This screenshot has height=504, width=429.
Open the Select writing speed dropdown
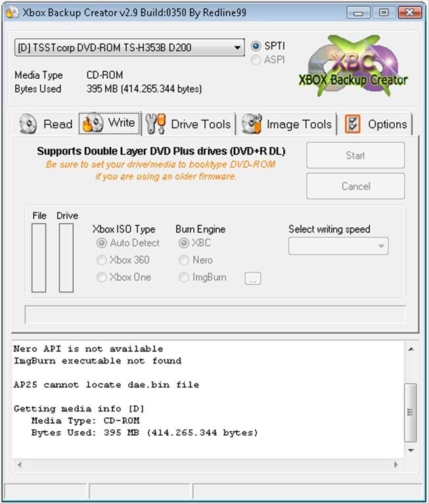pos(338,246)
